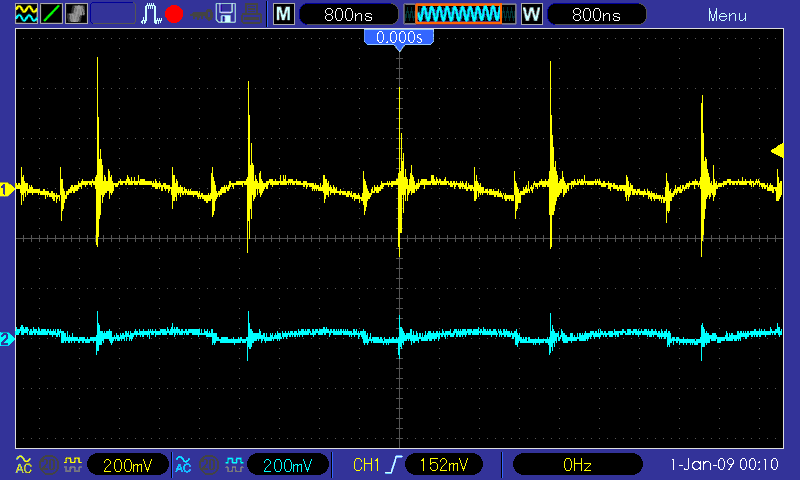Click the rising edge trigger slope icon

pyautogui.click(x=394, y=465)
